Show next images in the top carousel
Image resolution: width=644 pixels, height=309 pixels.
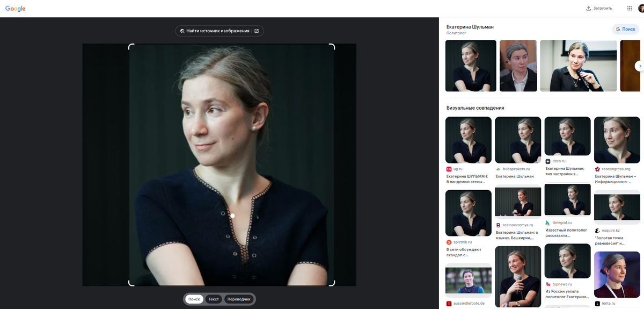click(x=640, y=66)
